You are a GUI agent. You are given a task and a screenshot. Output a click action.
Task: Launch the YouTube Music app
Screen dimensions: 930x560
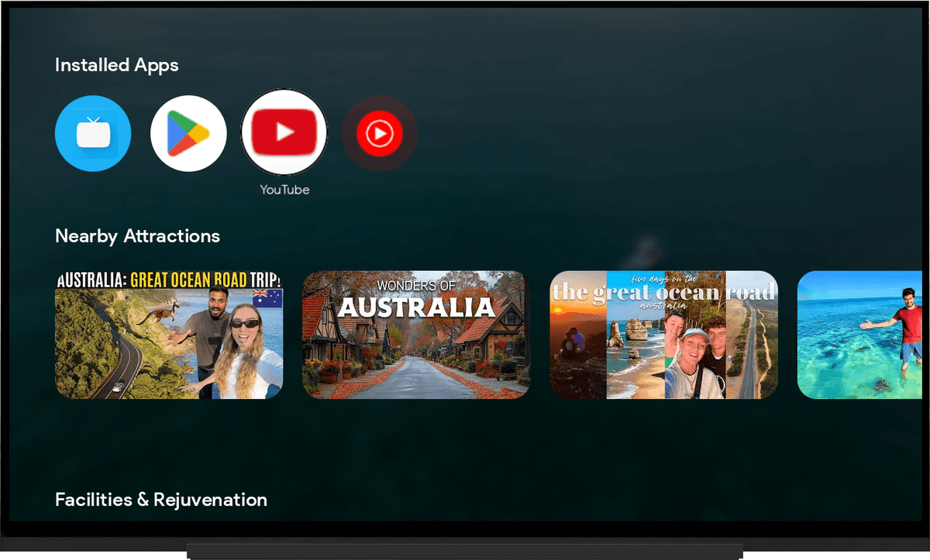pos(380,134)
